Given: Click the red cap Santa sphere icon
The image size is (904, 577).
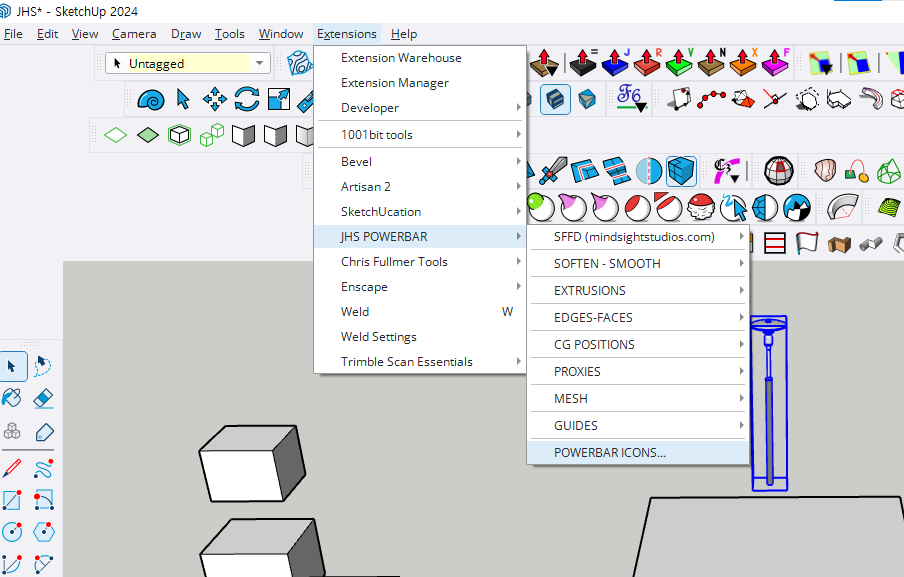Looking at the screenshot, I should point(701,207).
